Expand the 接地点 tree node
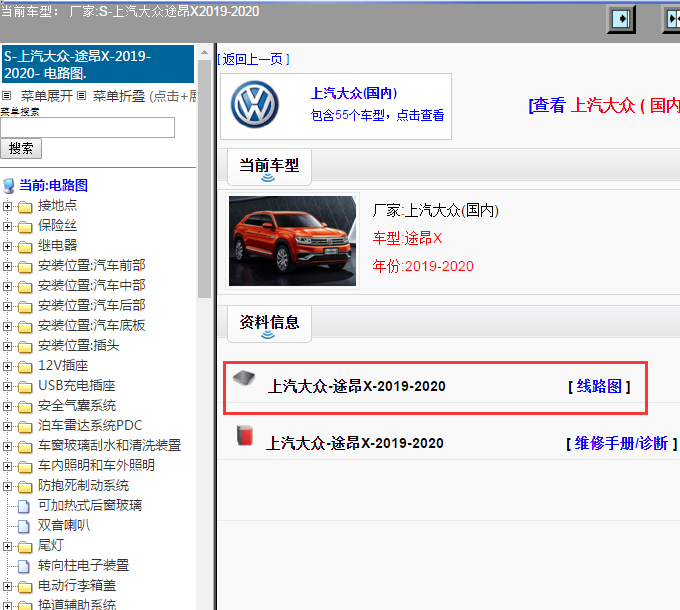This screenshot has height=610, width=680. tap(7, 206)
